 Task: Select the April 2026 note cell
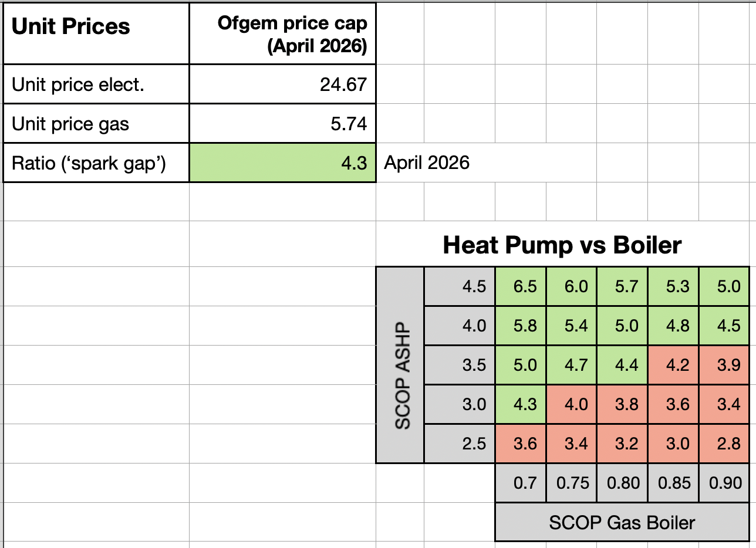[x=427, y=163]
